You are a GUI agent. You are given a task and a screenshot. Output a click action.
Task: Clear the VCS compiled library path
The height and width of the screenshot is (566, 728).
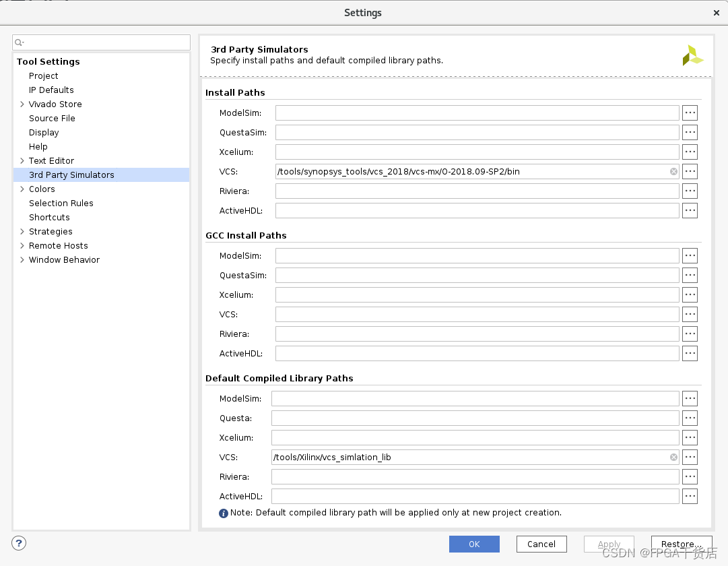tap(673, 458)
